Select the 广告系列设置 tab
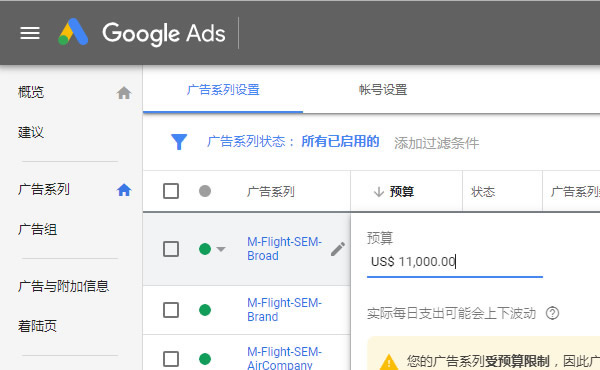This screenshot has width=600, height=370. [x=223, y=90]
